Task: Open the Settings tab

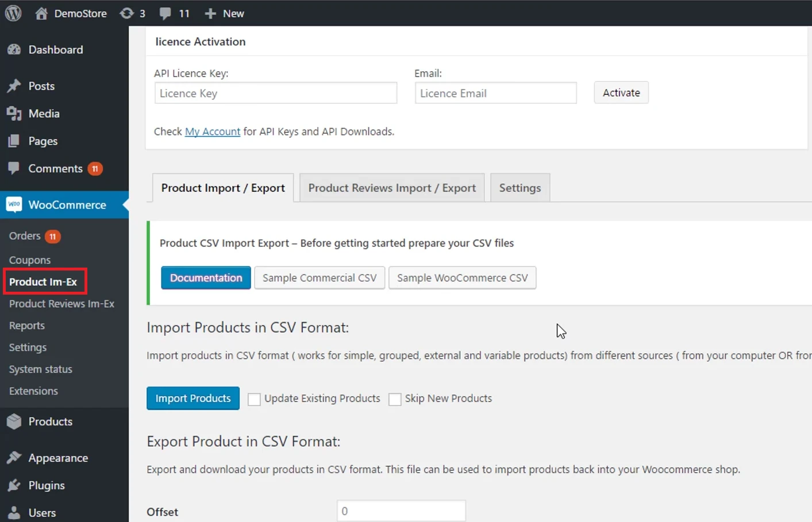Action: tap(519, 187)
